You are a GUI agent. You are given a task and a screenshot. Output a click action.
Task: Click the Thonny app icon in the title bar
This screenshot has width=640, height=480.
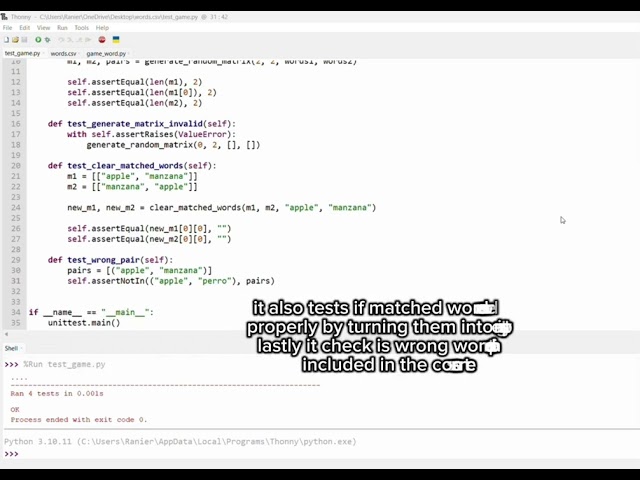[4, 17]
